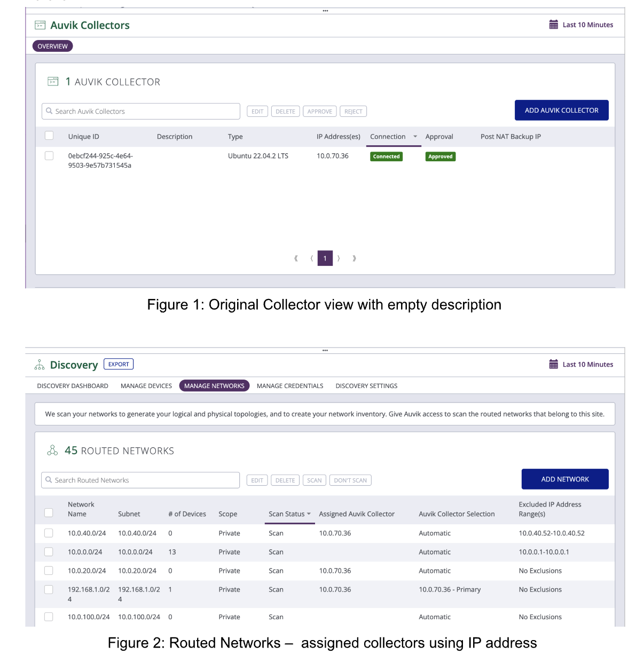Click the Add Auvik Collector button
Viewport: 644px width, 663px height.
point(562,110)
